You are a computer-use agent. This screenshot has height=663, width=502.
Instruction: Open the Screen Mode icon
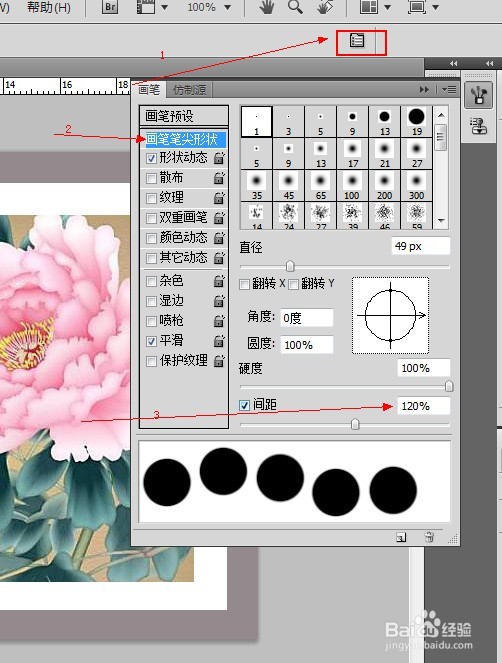point(417,7)
